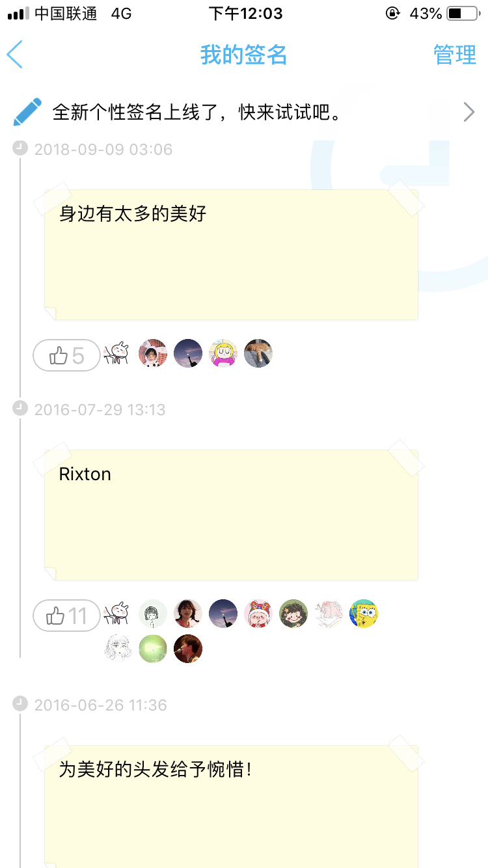The image size is (488, 868).
Task: Open the 全新个性签名上线了 banner text
Action: pyautogui.click(x=197, y=113)
